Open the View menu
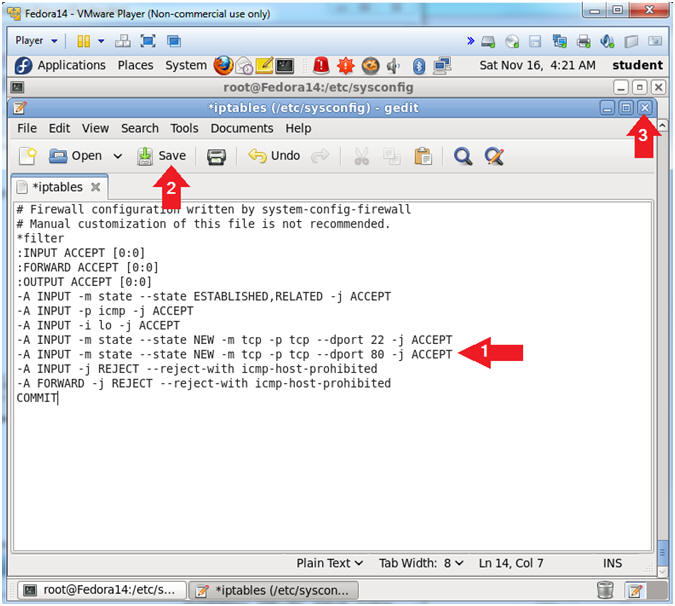Viewport: 675px width, 606px height. 95,128
